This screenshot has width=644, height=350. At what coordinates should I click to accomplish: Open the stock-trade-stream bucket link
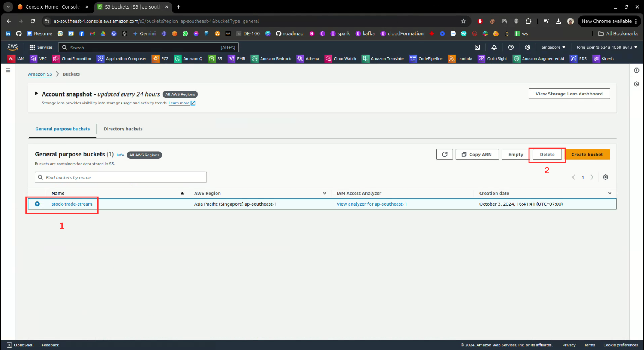pyautogui.click(x=72, y=204)
